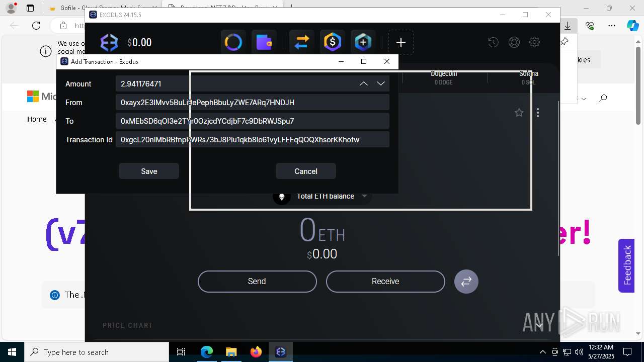
Task: Save the transaction
Action: click(149, 171)
